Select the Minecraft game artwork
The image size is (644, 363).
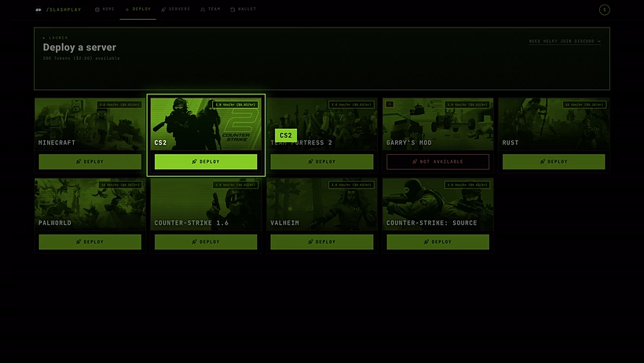pos(90,123)
